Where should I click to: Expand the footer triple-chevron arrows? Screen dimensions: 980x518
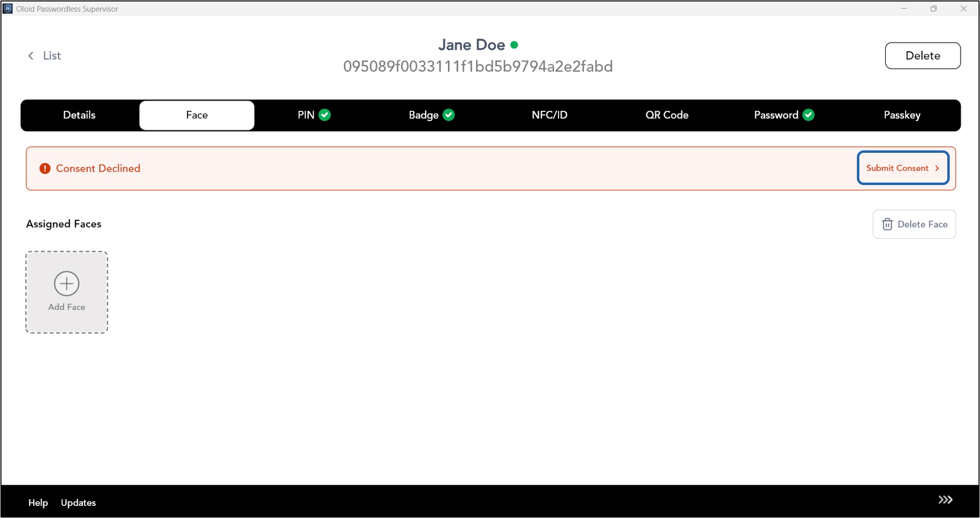pyautogui.click(x=945, y=500)
